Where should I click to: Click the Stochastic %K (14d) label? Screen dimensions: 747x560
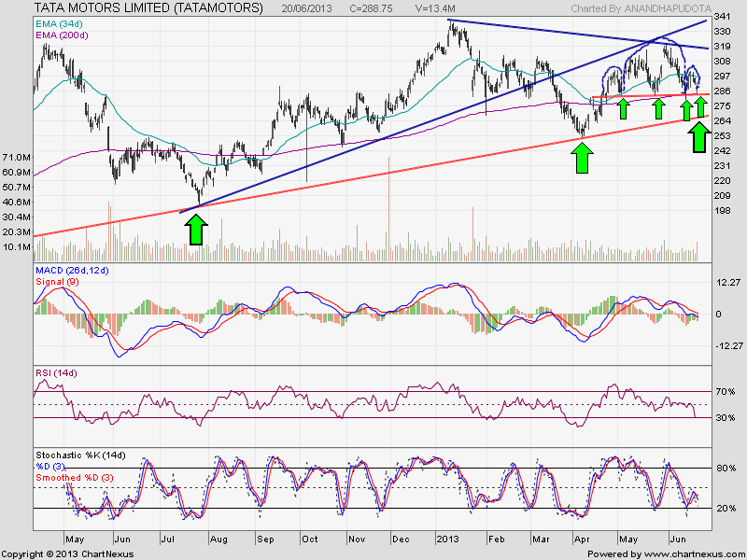coord(80,455)
